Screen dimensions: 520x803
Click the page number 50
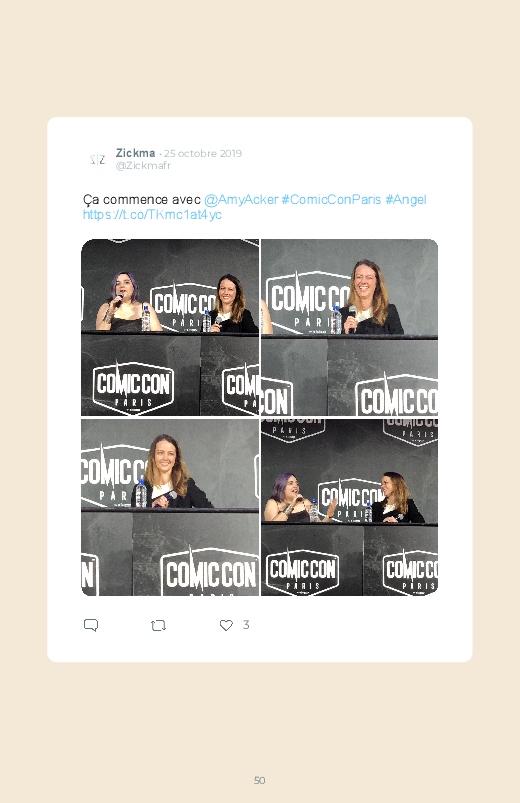260,780
